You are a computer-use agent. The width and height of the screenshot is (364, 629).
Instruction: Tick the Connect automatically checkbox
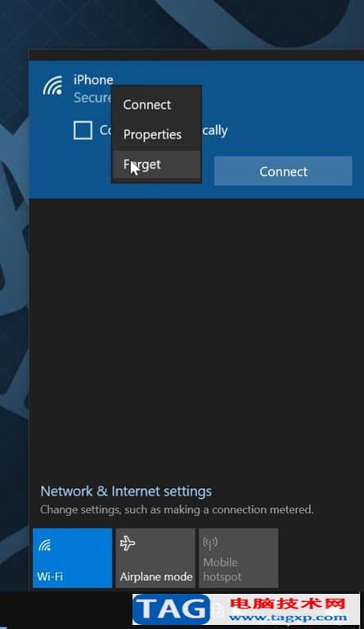click(x=83, y=130)
